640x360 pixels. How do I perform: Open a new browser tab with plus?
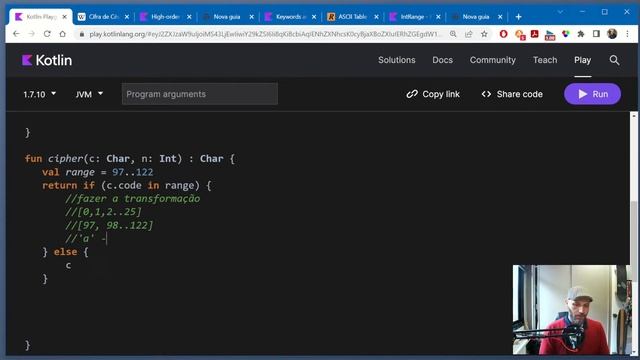click(518, 17)
